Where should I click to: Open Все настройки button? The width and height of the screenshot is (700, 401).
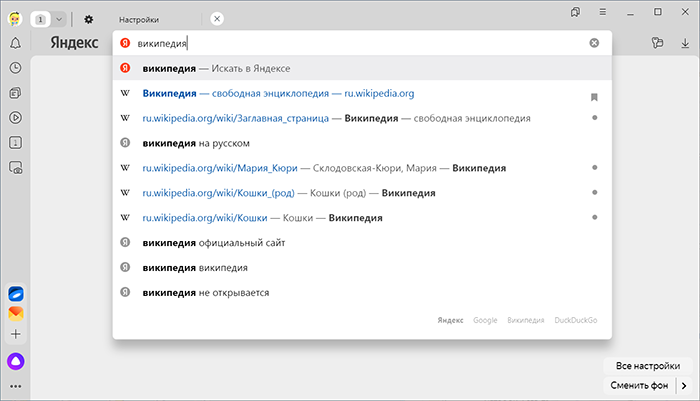(648, 366)
